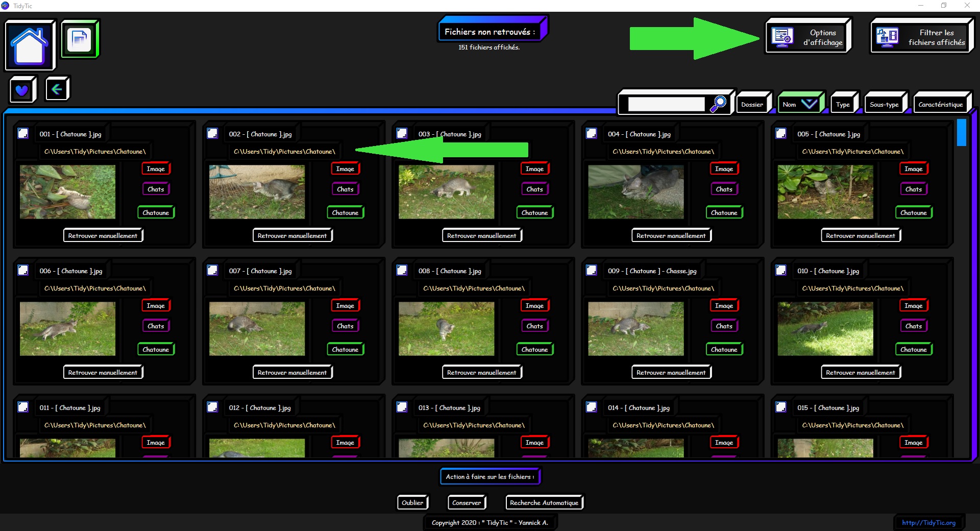Click the blue heart favorites icon
980x531 pixels.
click(22, 90)
